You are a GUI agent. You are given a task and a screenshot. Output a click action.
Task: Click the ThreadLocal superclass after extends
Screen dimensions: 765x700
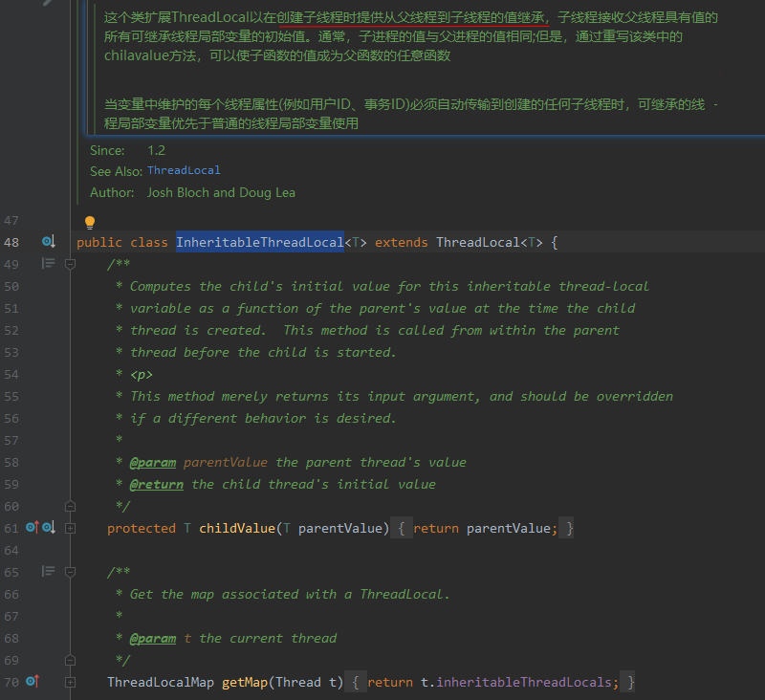(477, 242)
